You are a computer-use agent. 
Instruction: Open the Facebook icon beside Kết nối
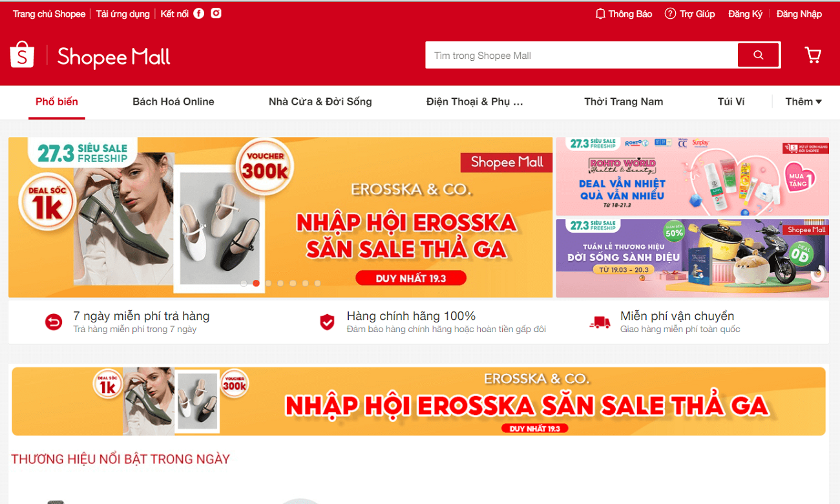point(199,14)
